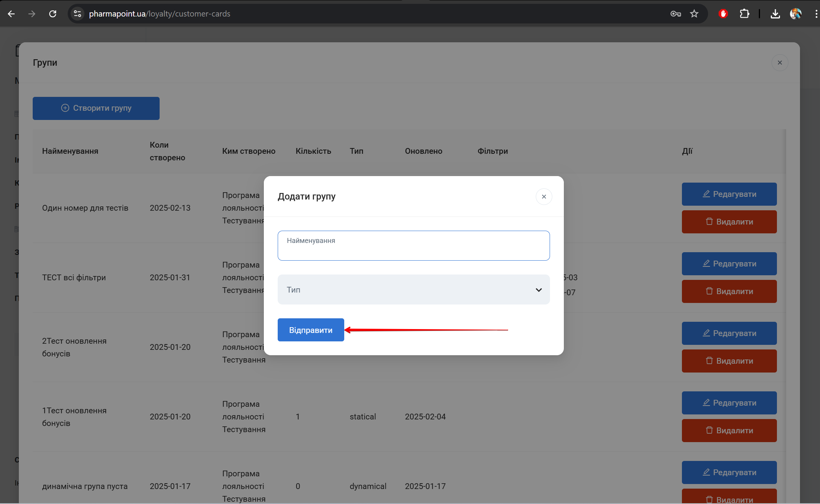Edit group 1Тест оновлення бонусів

click(x=729, y=403)
